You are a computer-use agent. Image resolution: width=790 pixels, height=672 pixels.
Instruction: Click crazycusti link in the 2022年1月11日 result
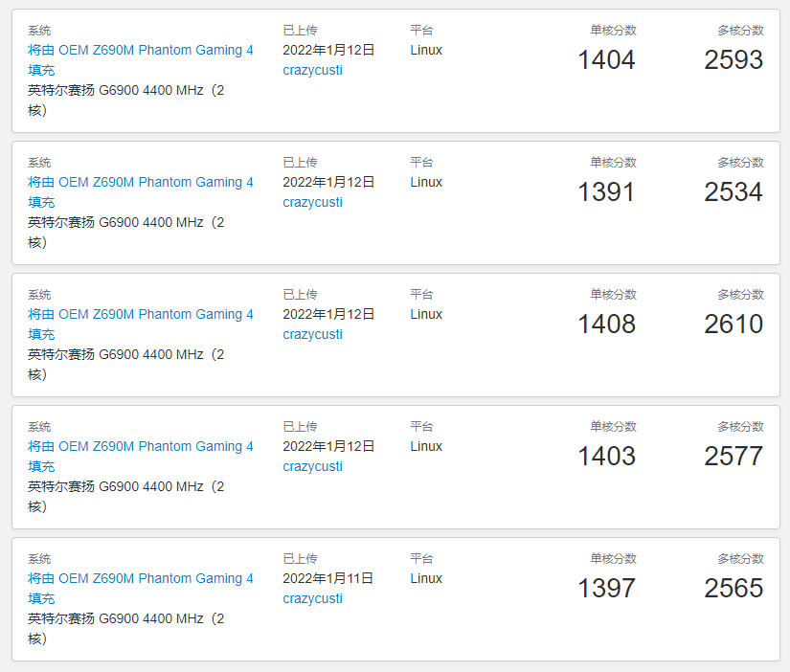(x=312, y=598)
